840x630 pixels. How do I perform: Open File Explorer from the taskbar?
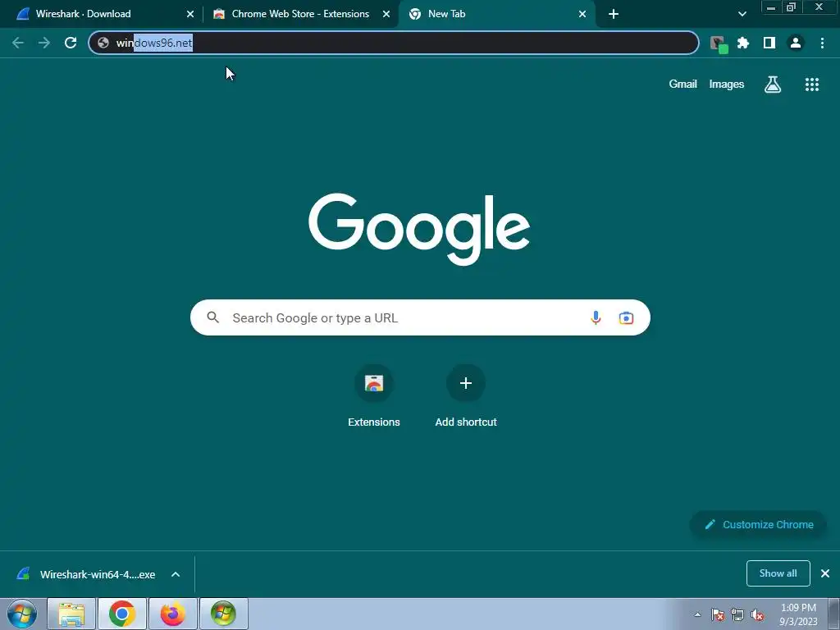[x=71, y=614]
